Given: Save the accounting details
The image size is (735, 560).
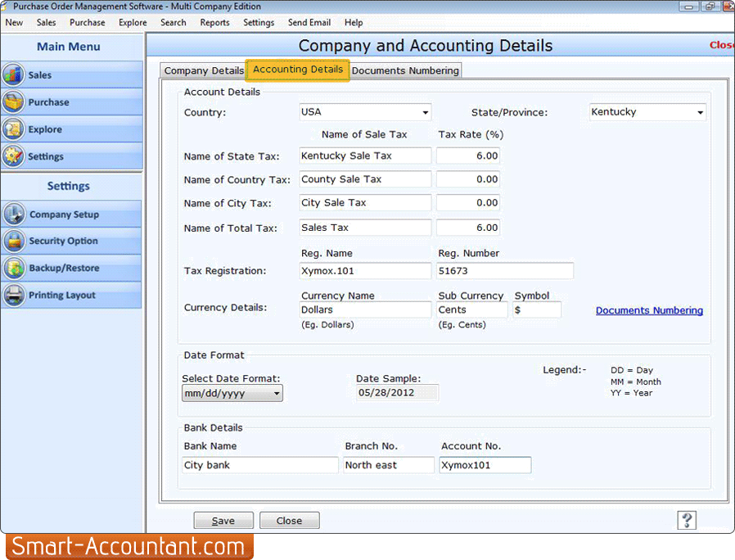Looking at the screenshot, I should point(223,520).
